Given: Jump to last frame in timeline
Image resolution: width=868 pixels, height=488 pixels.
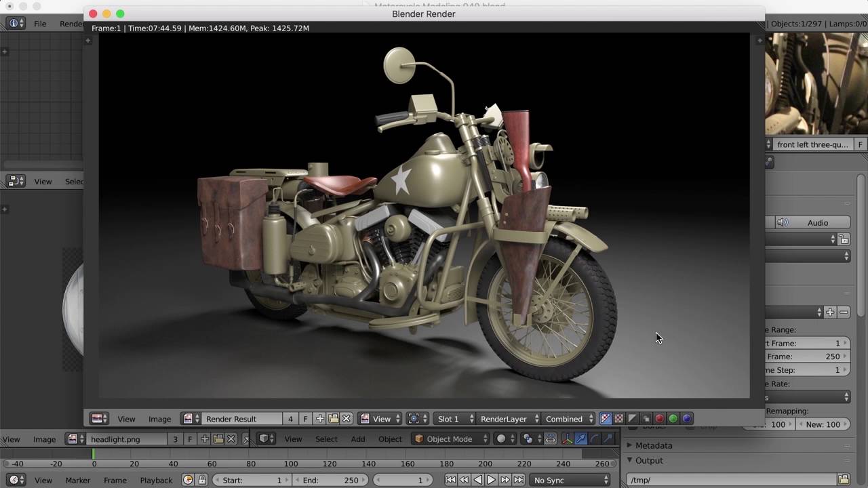Looking at the screenshot, I should pos(519,480).
